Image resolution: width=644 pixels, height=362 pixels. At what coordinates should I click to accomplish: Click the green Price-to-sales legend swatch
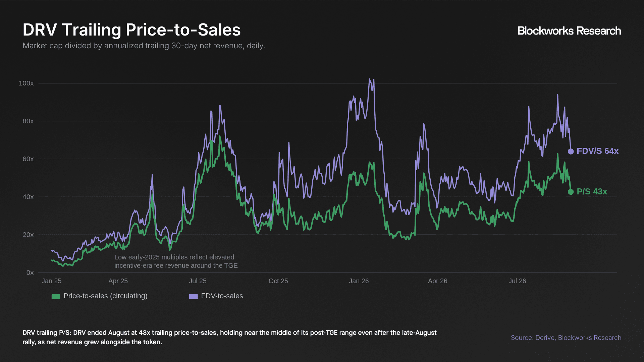click(x=56, y=297)
